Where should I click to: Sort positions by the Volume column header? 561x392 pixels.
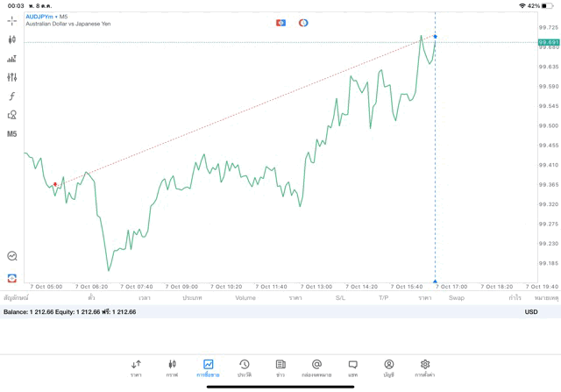245,298
